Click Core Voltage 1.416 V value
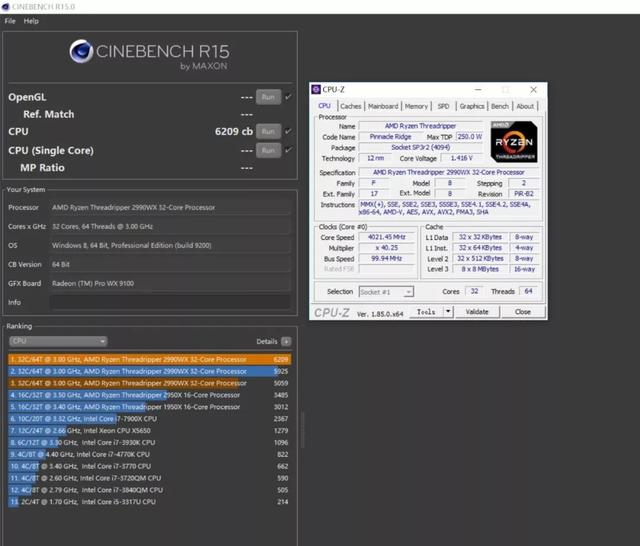 (461, 158)
